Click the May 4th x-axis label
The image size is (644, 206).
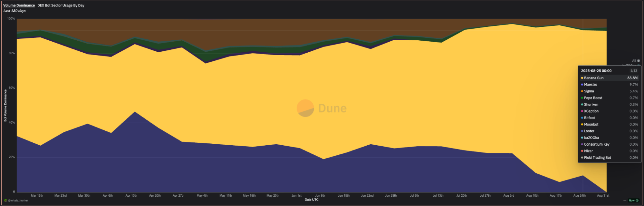[202, 196]
